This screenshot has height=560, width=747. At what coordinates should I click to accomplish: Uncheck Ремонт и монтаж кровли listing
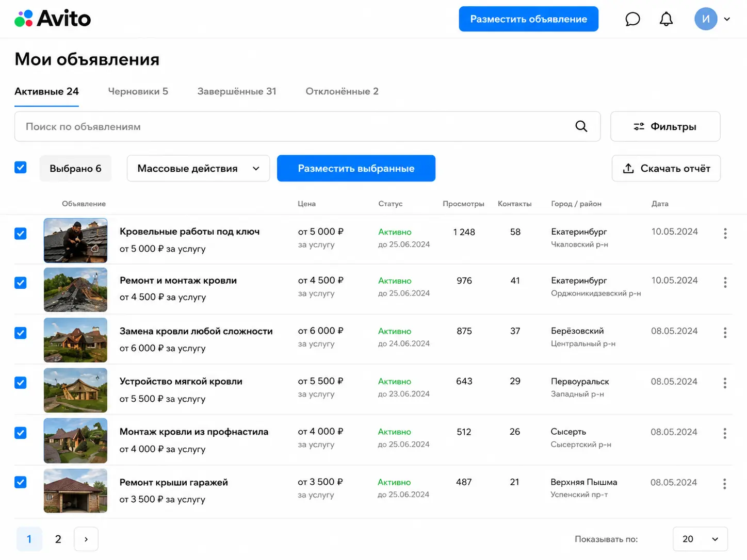point(21,283)
